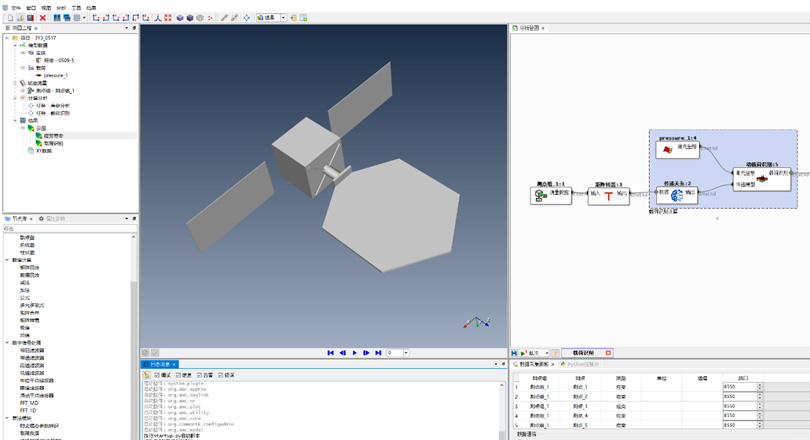810x440 pixels.
Task: Click the clear messages broom icon
Action: coord(147,375)
